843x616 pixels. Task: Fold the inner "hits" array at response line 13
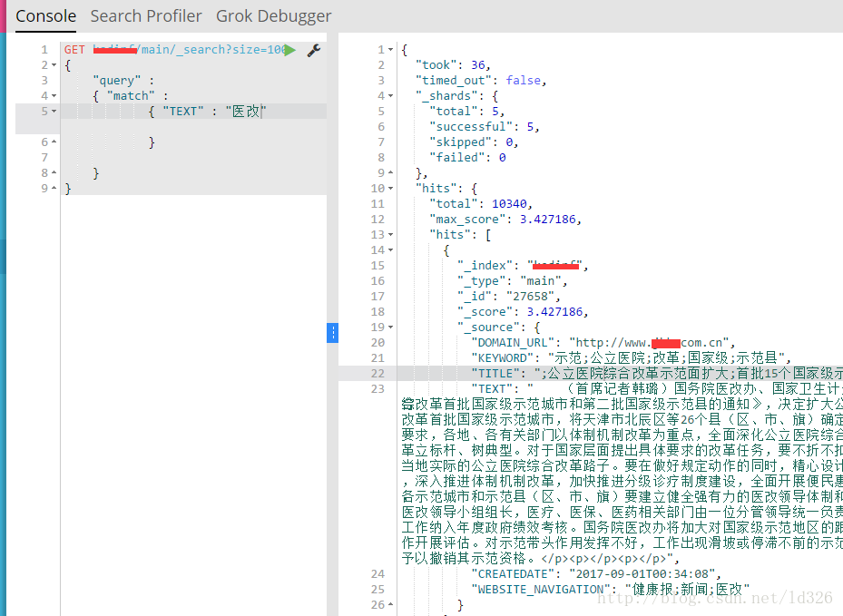pyautogui.click(x=391, y=235)
